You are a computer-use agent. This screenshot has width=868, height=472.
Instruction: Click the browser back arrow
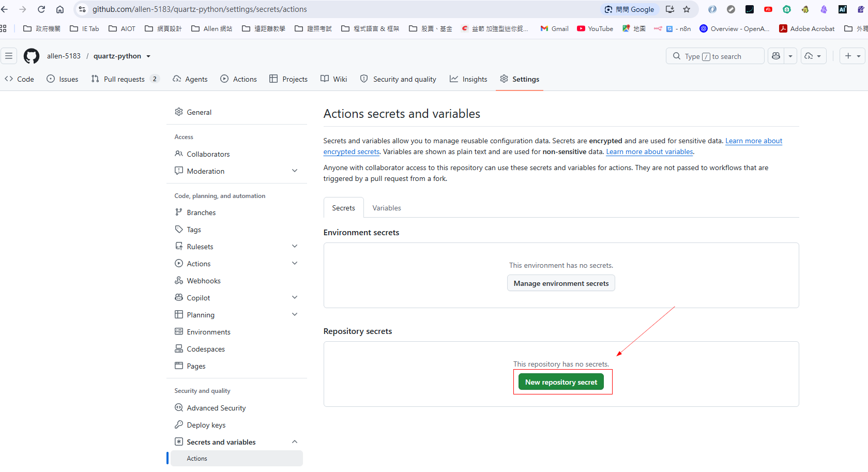[5, 9]
